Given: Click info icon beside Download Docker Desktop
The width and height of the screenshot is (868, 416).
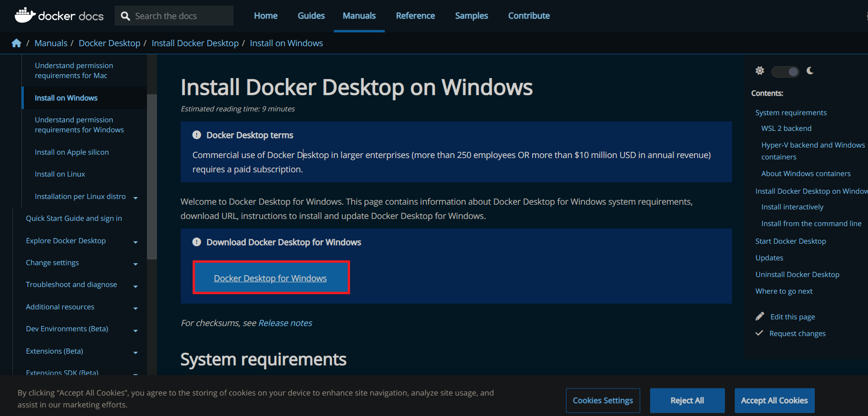Looking at the screenshot, I should [x=196, y=242].
